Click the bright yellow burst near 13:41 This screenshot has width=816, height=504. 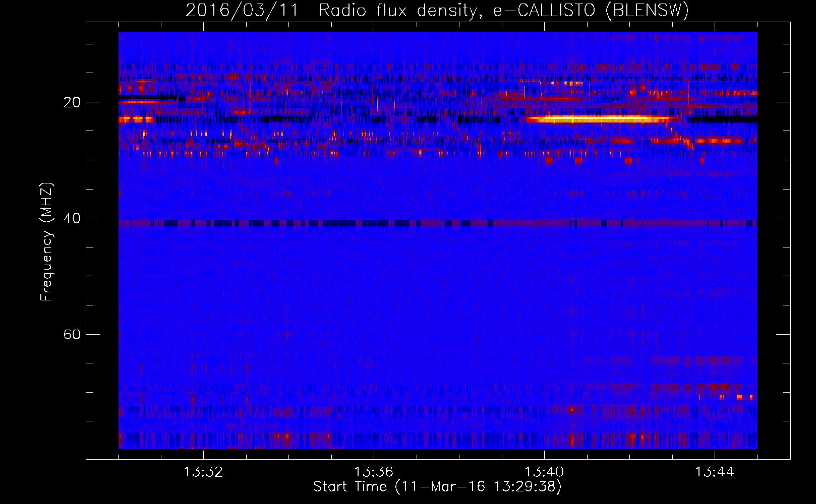coord(600,119)
